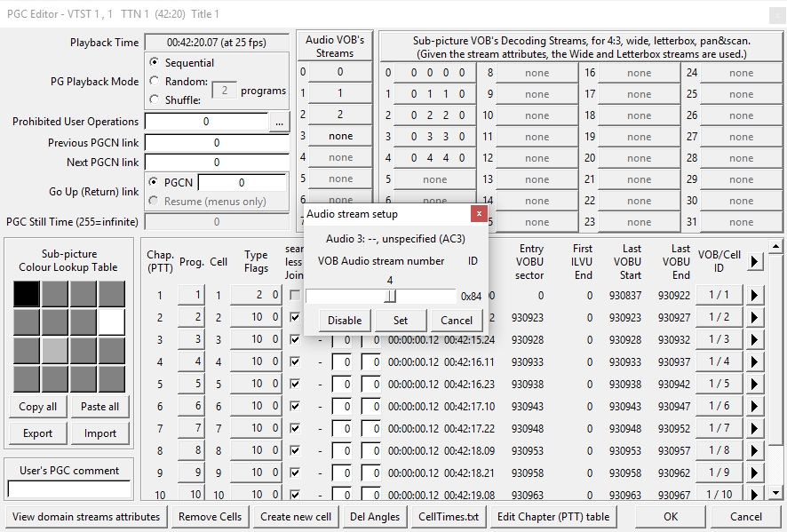787x532 pixels.
Task: Open Prohibited User Operations ellipsis button
Action: point(280,122)
